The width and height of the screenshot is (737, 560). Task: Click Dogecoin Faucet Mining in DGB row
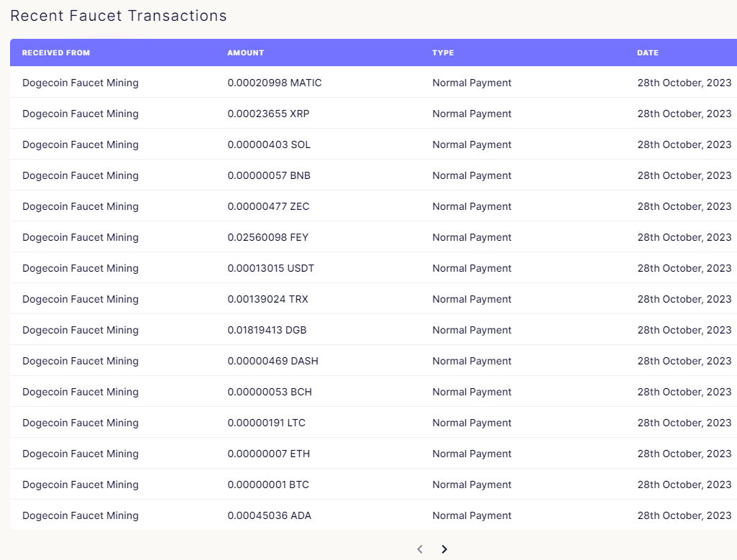(81, 330)
